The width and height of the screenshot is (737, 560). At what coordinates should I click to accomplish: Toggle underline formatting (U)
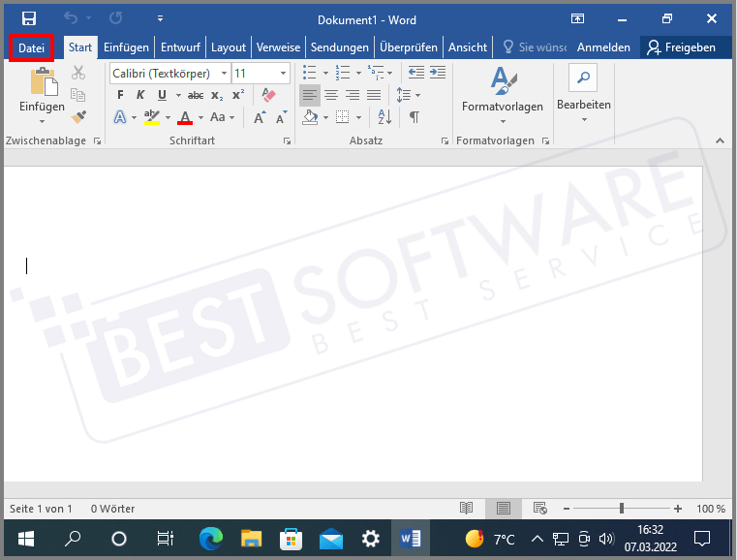click(162, 95)
